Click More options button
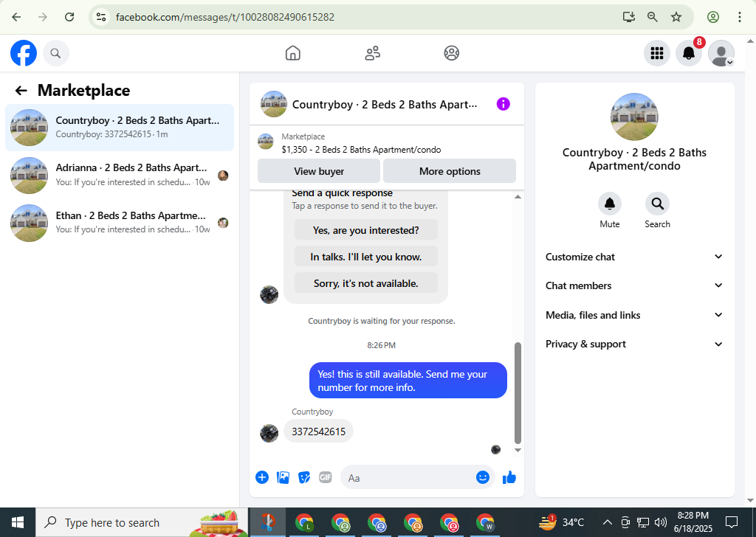The height and width of the screenshot is (537, 756). point(450,171)
